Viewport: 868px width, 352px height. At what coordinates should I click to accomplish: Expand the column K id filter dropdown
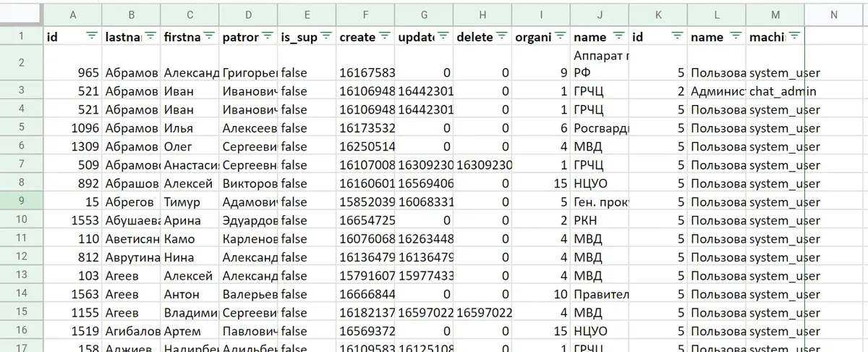[677, 36]
